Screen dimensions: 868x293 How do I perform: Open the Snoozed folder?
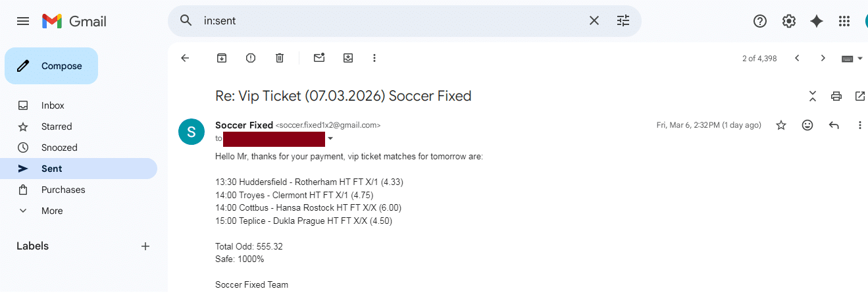pos(59,147)
